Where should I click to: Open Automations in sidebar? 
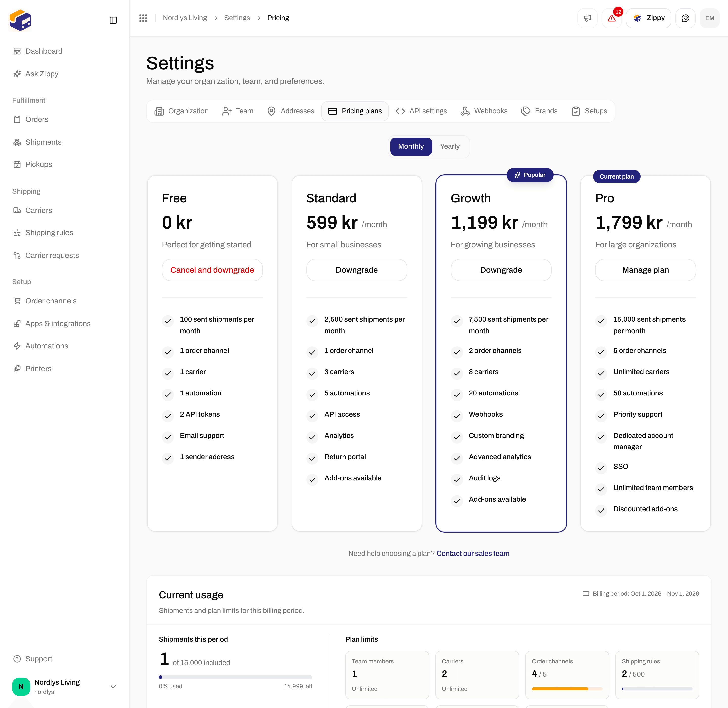coord(41,346)
